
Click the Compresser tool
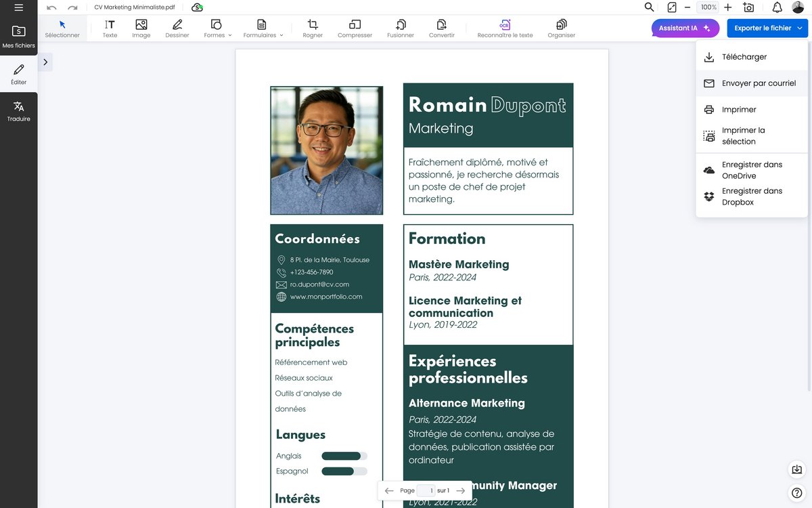355,28
